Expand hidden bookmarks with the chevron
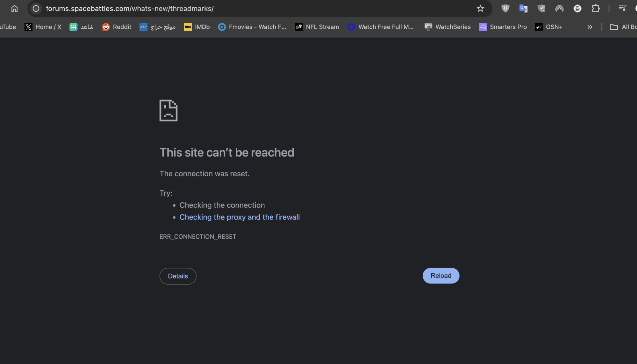 tap(590, 27)
